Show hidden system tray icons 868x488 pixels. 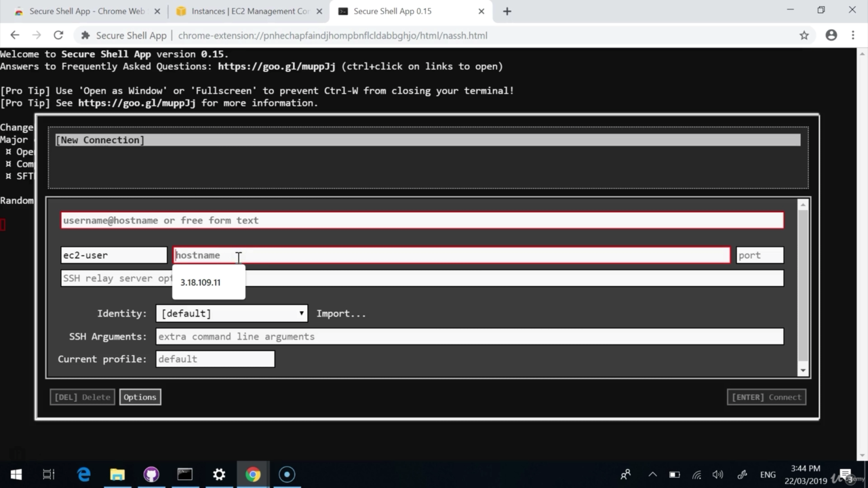652,474
